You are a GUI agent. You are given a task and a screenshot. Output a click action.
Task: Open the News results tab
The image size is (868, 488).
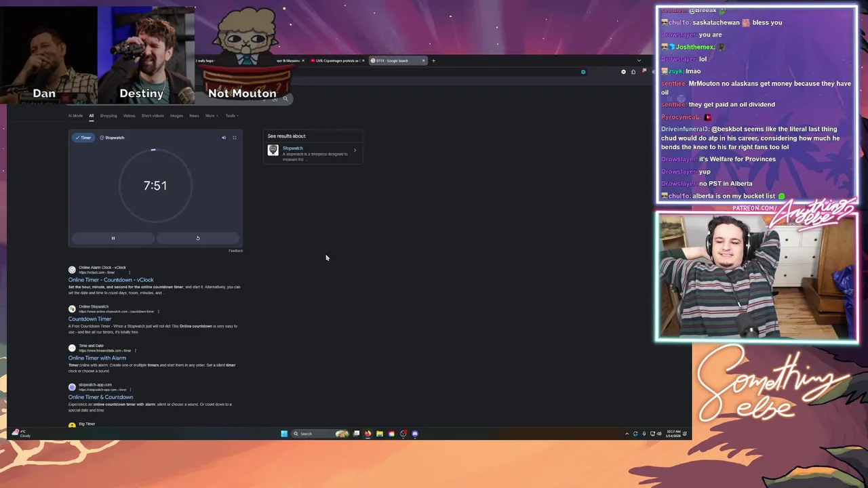[x=194, y=116]
